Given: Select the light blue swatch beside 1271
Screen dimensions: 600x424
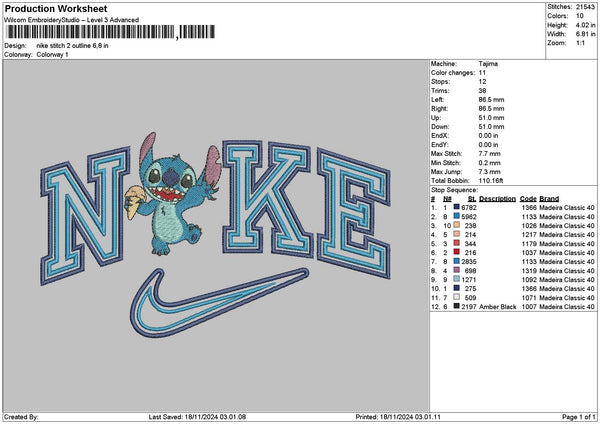Looking at the screenshot, I should tap(457, 279).
